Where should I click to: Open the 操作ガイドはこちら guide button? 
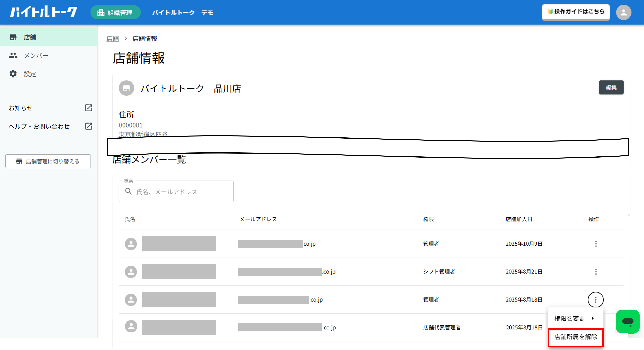pyautogui.click(x=576, y=12)
